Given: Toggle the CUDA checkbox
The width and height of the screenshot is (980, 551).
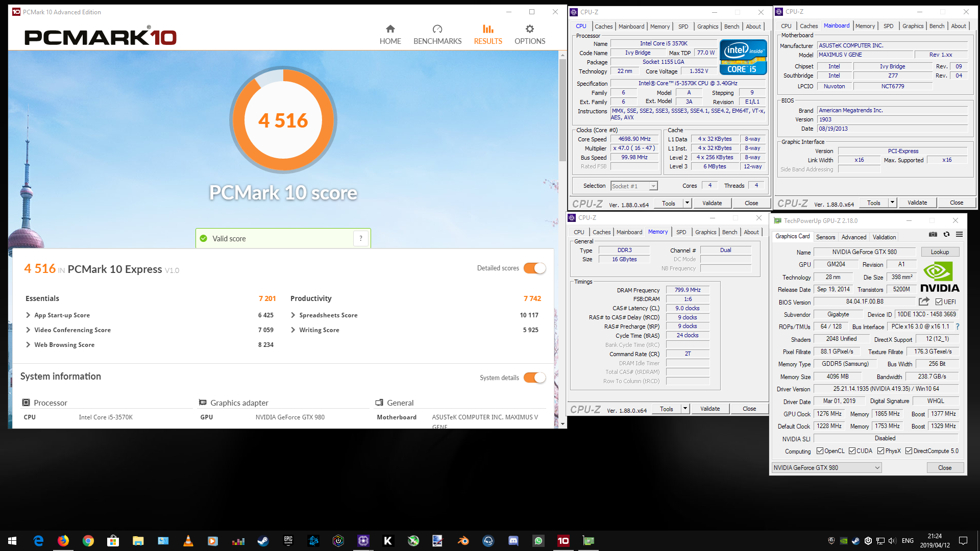Looking at the screenshot, I should (852, 451).
